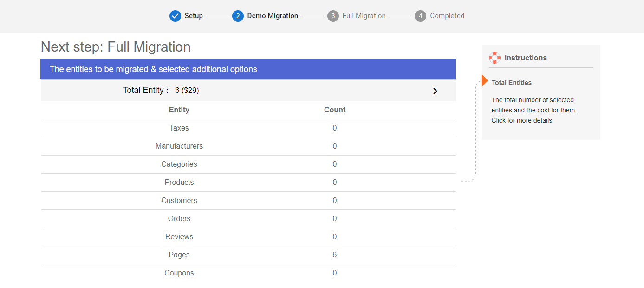Click the Manufacturers count value 0

[x=335, y=146]
